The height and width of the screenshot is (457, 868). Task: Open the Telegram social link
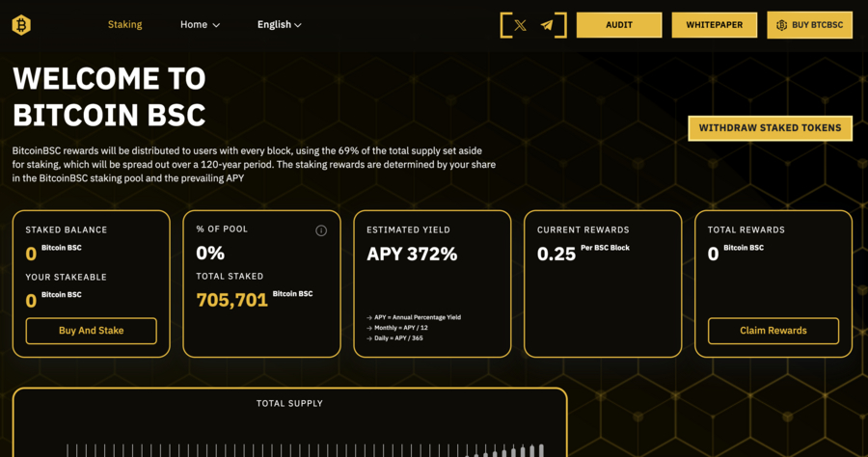pyautogui.click(x=547, y=25)
